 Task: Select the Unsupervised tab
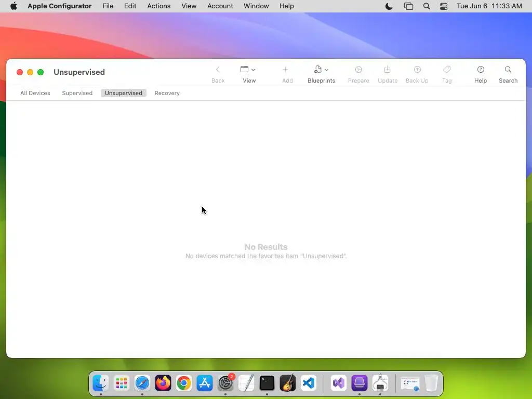pos(124,93)
